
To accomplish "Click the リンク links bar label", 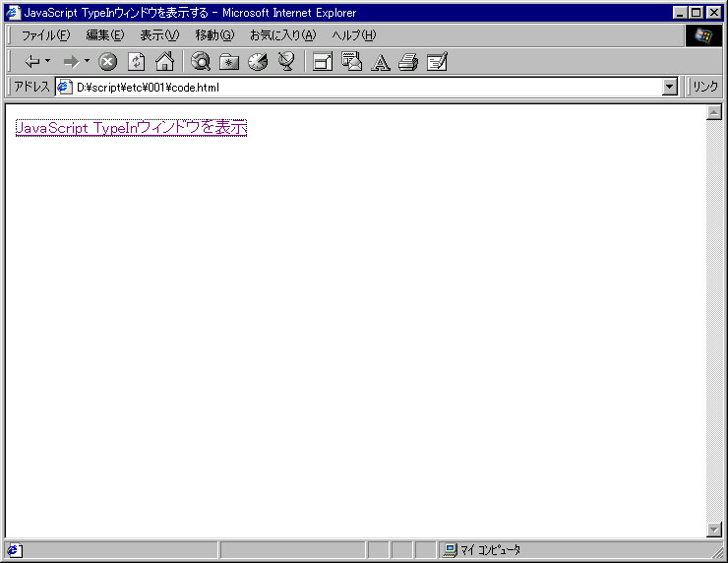I will [x=705, y=87].
